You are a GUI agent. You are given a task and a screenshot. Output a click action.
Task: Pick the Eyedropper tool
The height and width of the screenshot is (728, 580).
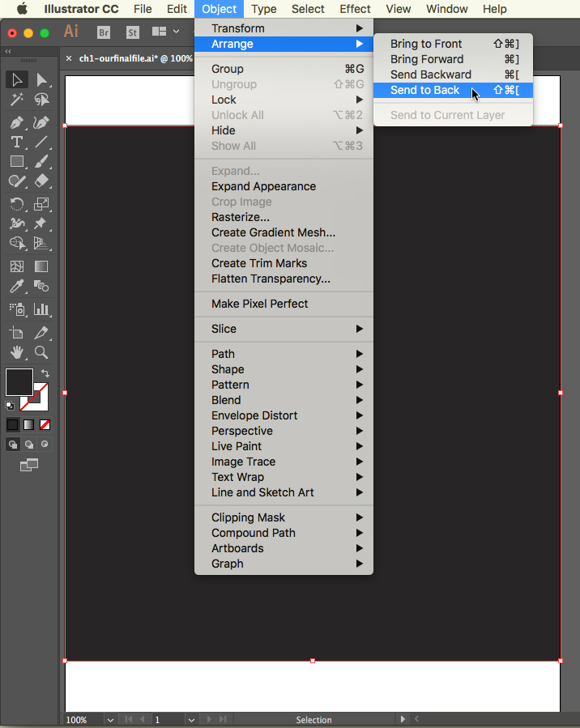[x=16, y=287]
